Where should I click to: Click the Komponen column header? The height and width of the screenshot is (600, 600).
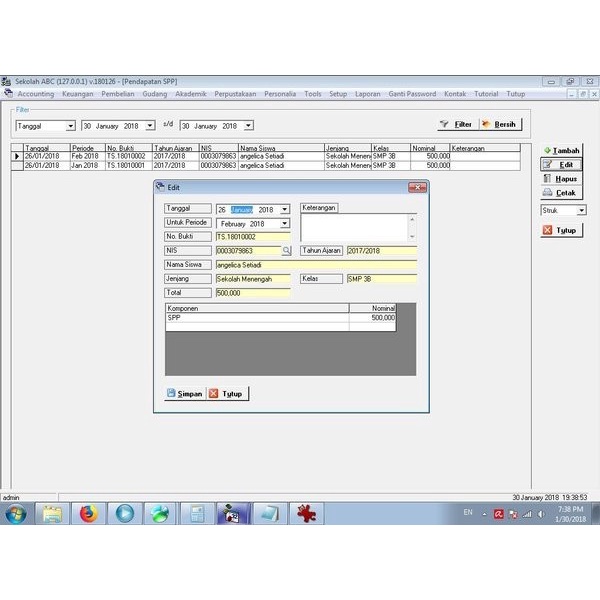click(257, 308)
